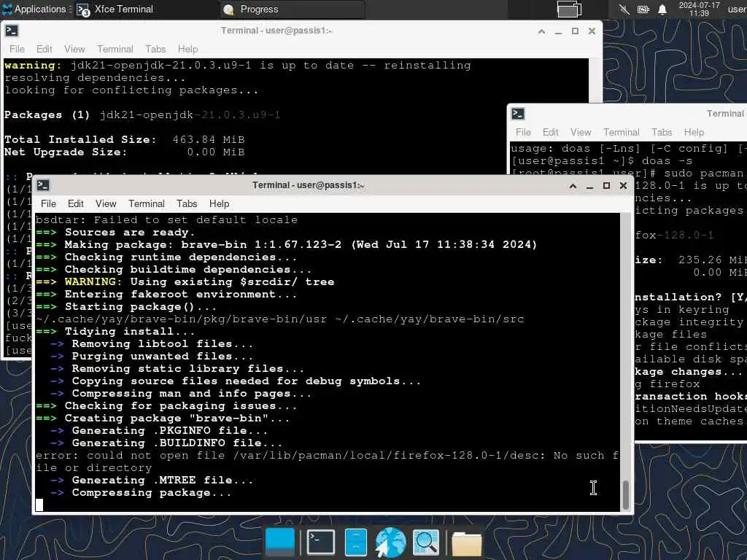This screenshot has height=560, width=747.
Task: Open Edit menu in right terminal window
Action: pos(550,133)
